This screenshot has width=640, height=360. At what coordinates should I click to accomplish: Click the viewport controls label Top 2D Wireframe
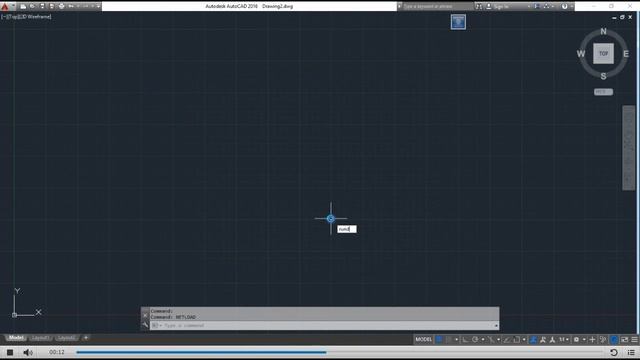(x=27, y=17)
